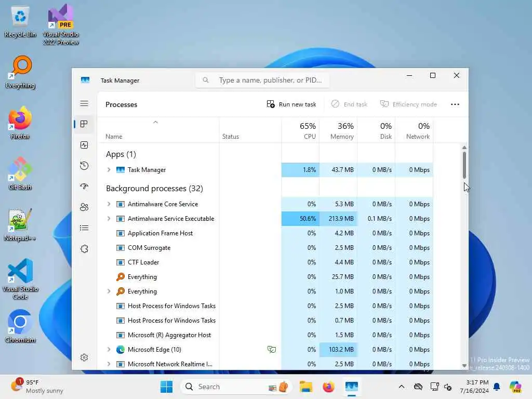Click the Firefox icon in the taskbar
Viewport: 532px width, 399px height.
[x=328, y=387]
